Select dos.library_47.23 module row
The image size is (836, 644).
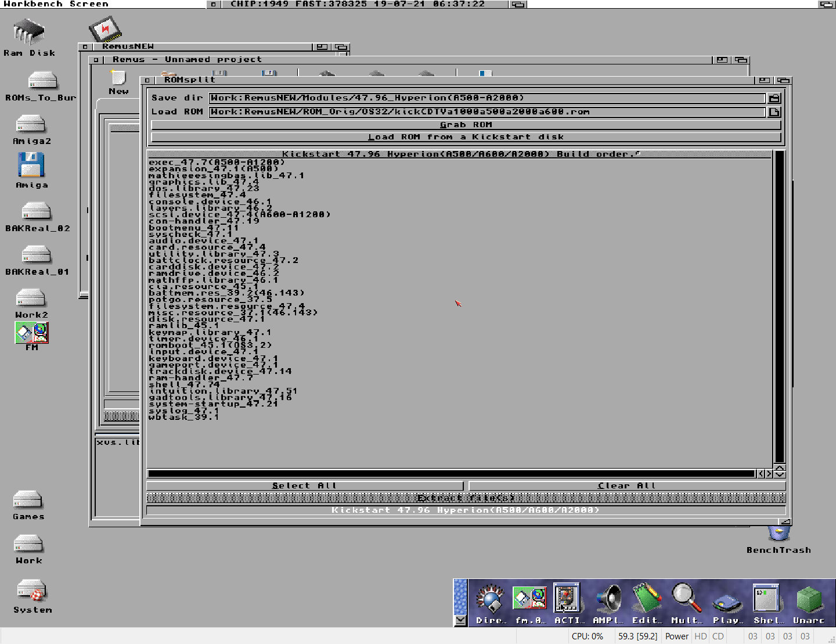[x=203, y=188]
